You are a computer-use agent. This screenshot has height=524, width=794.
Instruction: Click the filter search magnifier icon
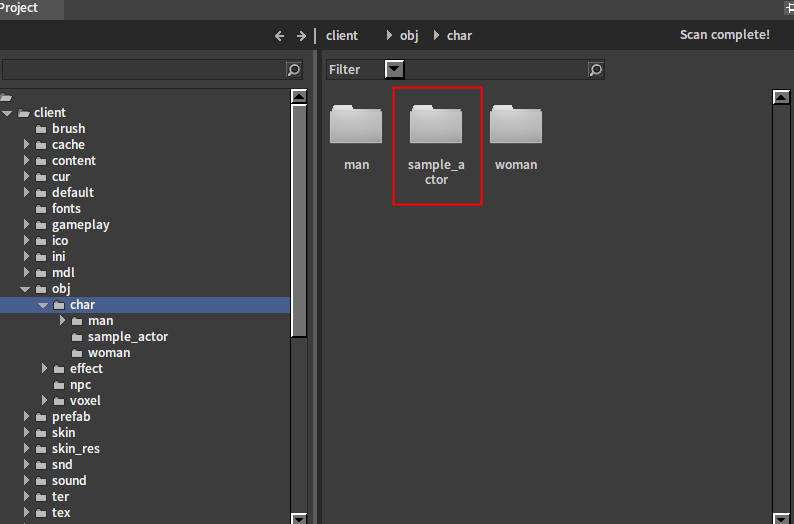[x=596, y=70]
